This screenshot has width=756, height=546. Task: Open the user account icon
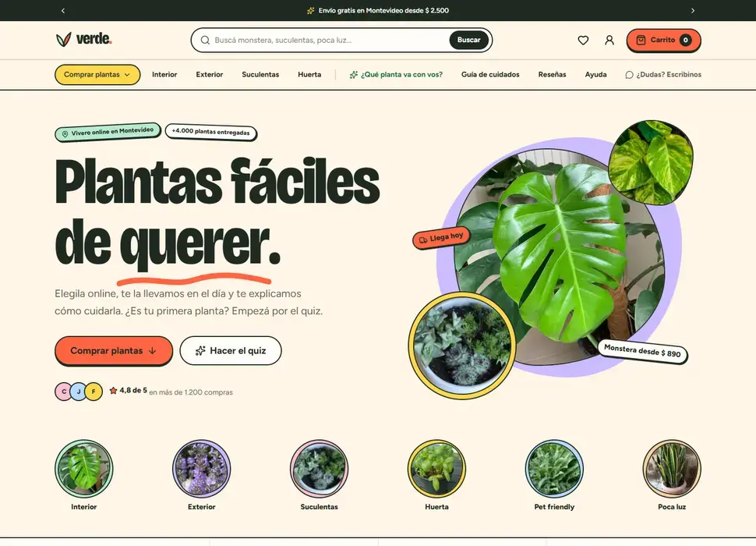point(609,40)
